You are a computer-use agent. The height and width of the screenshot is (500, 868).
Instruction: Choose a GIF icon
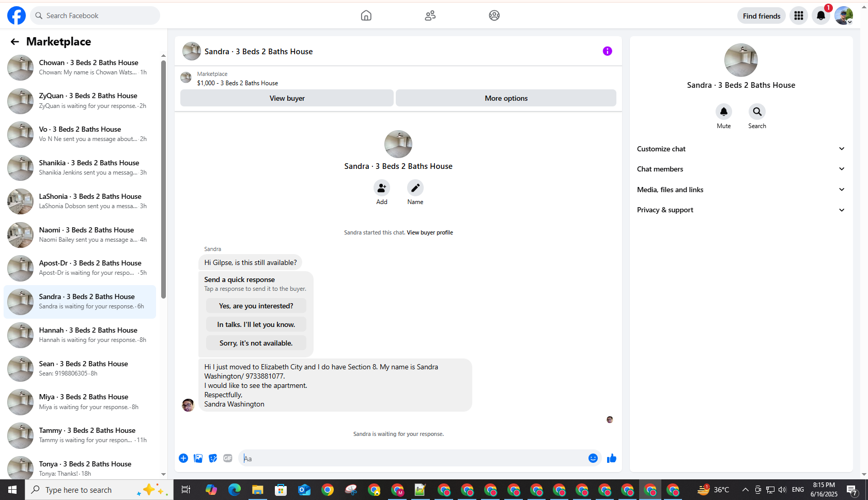228,458
